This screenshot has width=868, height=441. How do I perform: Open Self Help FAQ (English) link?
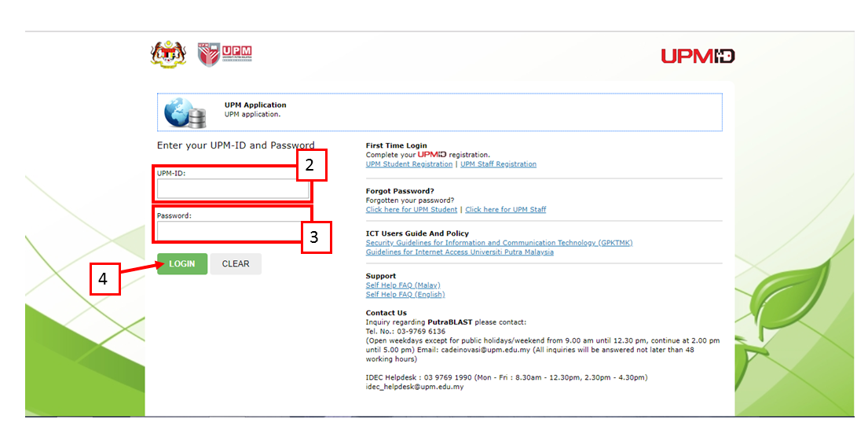(405, 294)
